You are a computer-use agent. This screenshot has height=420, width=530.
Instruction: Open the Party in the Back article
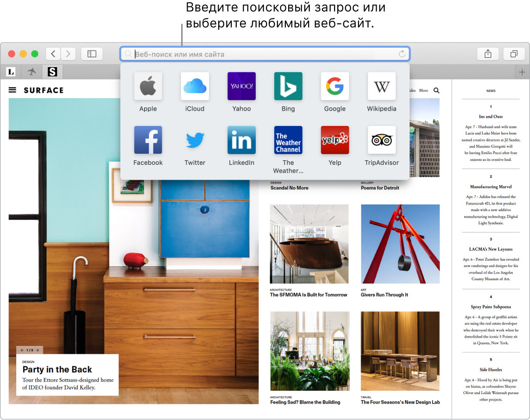(57, 370)
